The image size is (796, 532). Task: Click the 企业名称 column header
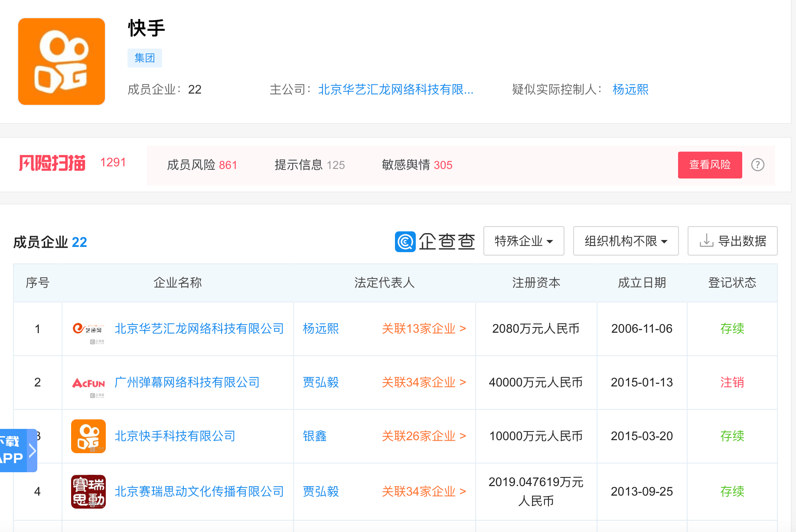coord(178,283)
